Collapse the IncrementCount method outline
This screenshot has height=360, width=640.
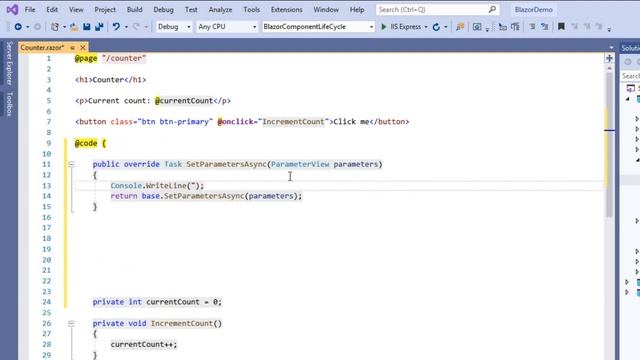click(x=71, y=323)
